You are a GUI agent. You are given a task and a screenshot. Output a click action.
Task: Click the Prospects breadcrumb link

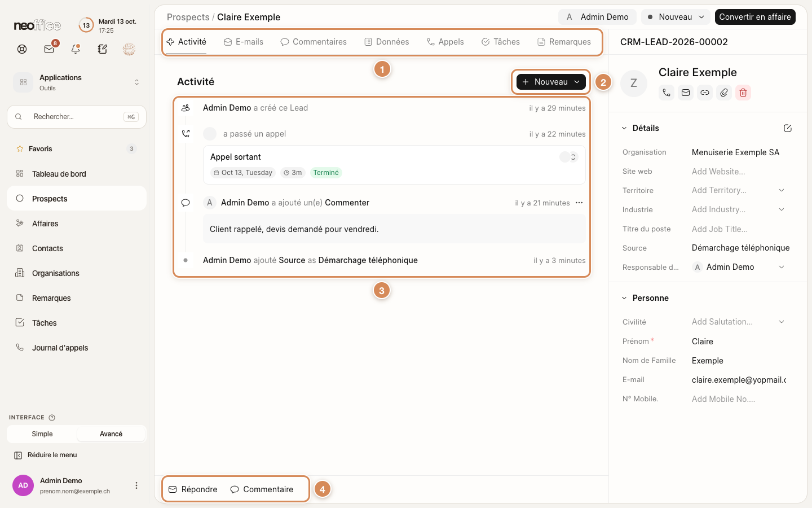tap(188, 17)
